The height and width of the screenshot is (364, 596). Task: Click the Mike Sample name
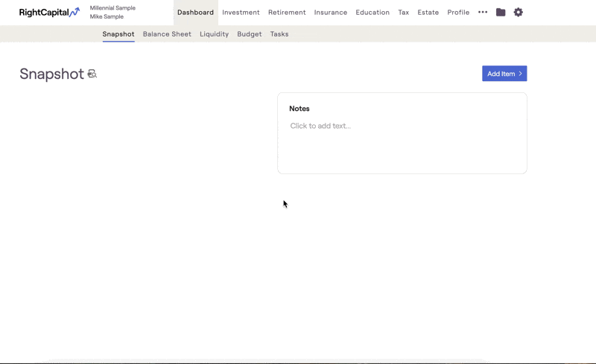(x=107, y=16)
